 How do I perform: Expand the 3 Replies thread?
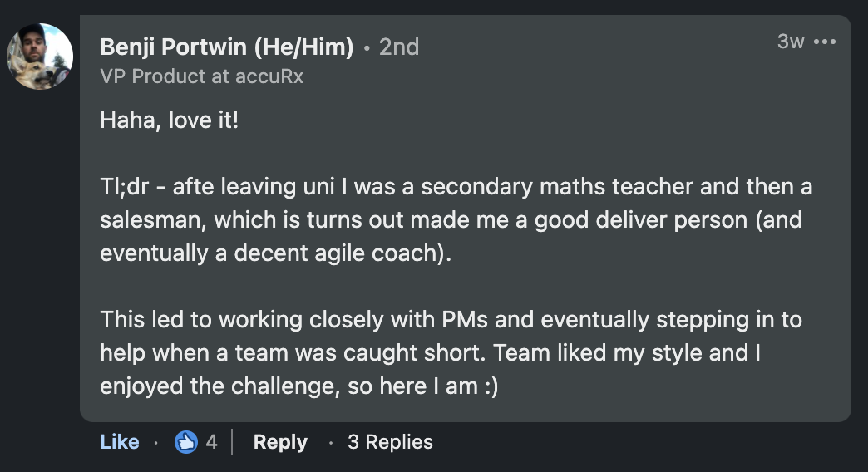[390, 442]
